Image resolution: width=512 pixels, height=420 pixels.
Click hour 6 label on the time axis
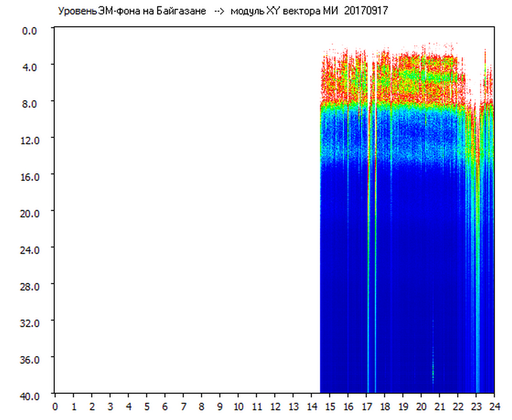tap(165, 407)
